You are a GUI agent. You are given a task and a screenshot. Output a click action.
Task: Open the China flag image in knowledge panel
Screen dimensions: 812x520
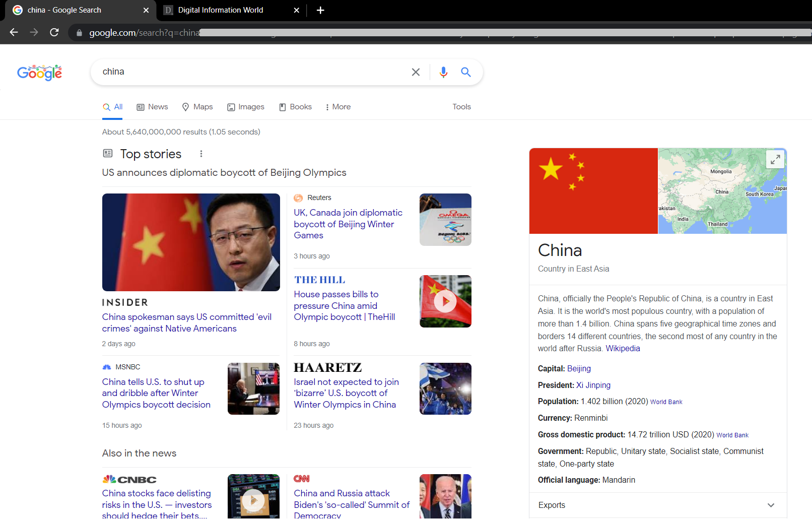pos(593,191)
